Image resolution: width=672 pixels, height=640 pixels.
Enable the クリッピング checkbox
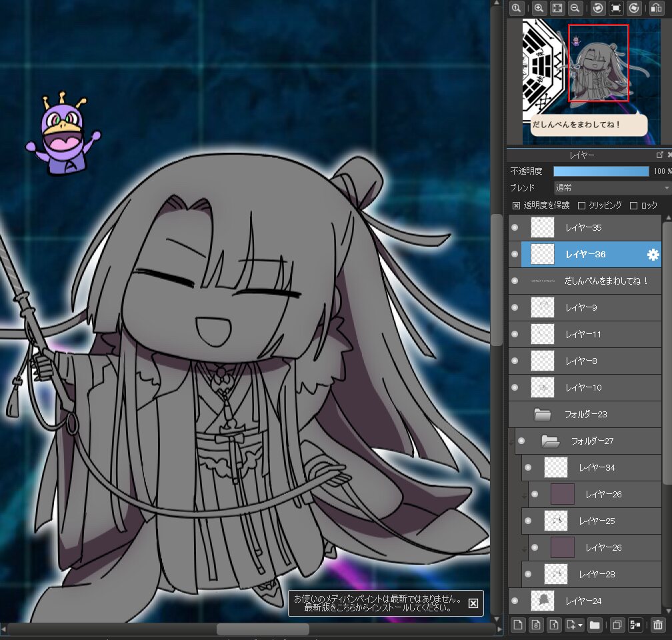(581, 206)
